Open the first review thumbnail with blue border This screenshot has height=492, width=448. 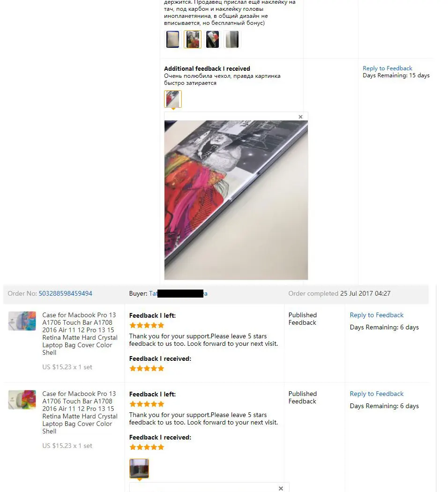[172, 39]
